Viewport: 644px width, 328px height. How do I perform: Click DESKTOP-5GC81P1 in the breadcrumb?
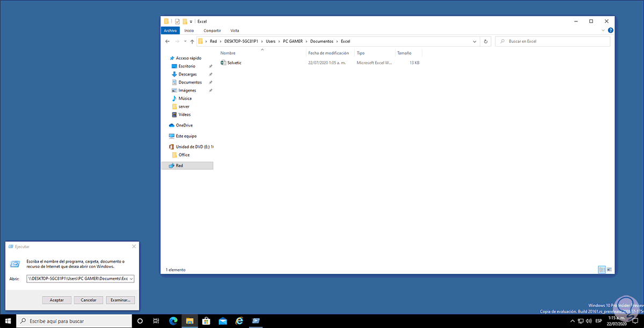pyautogui.click(x=240, y=41)
